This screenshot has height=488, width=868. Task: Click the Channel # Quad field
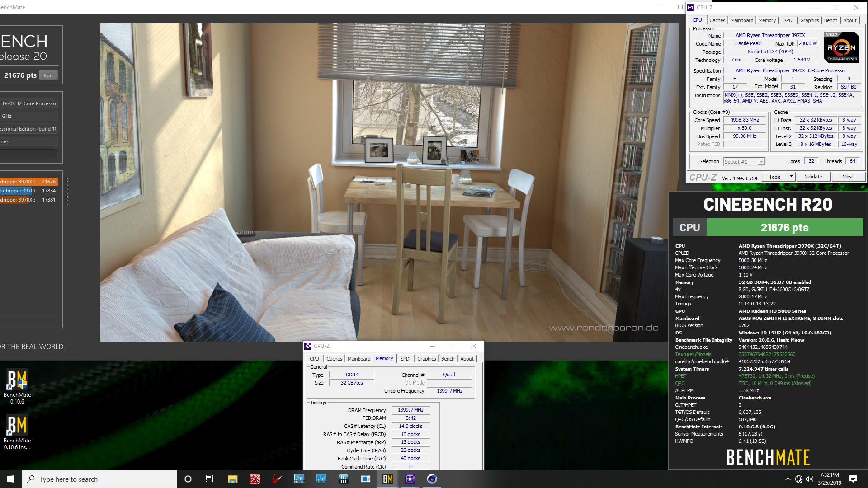coord(449,375)
